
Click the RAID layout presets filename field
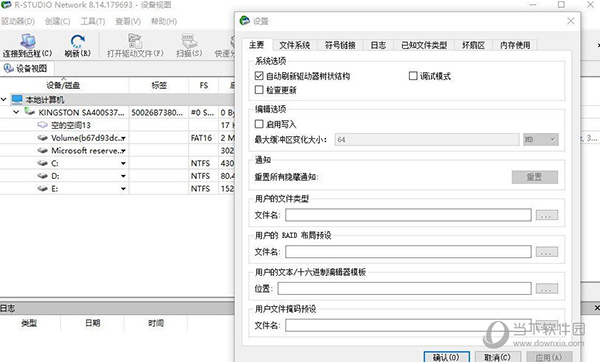pyautogui.click(x=408, y=252)
